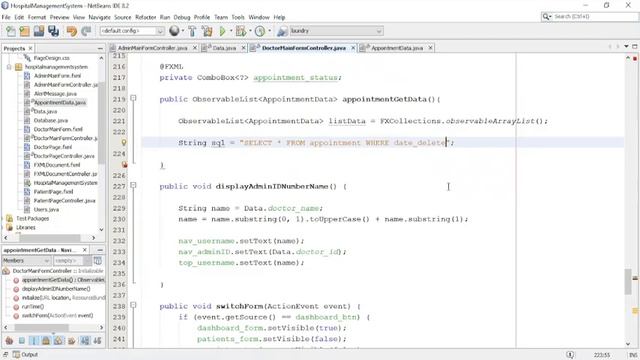Click the Search (Ctrl+I) input field
Image resolution: width=640 pixels, height=360 pixels.
tap(594, 17)
